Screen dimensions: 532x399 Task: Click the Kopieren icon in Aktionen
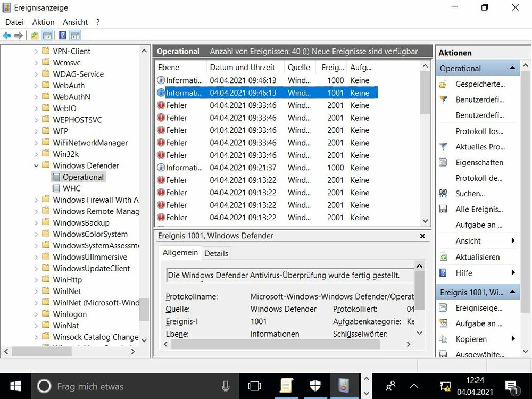443,339
